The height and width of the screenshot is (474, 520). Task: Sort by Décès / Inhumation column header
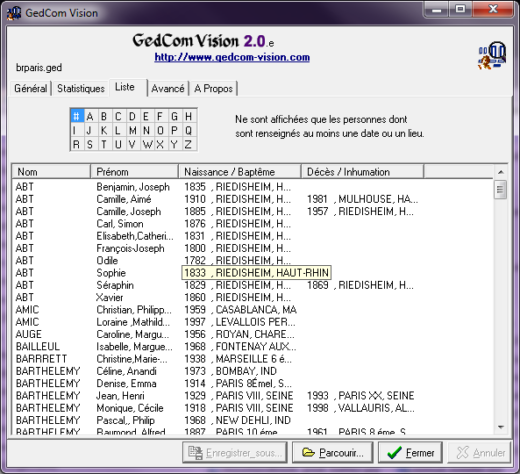(x=362, y=172)
